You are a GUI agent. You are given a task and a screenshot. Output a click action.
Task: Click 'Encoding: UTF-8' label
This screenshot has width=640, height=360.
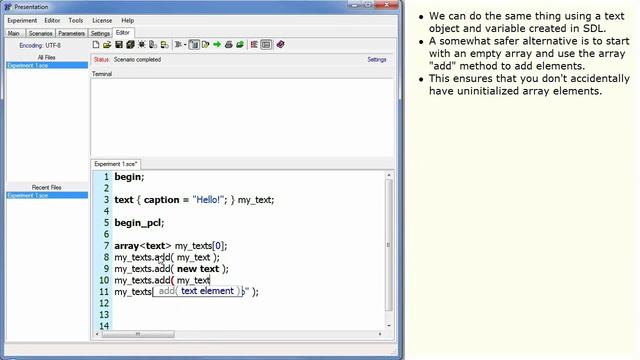tap(40, 46)
